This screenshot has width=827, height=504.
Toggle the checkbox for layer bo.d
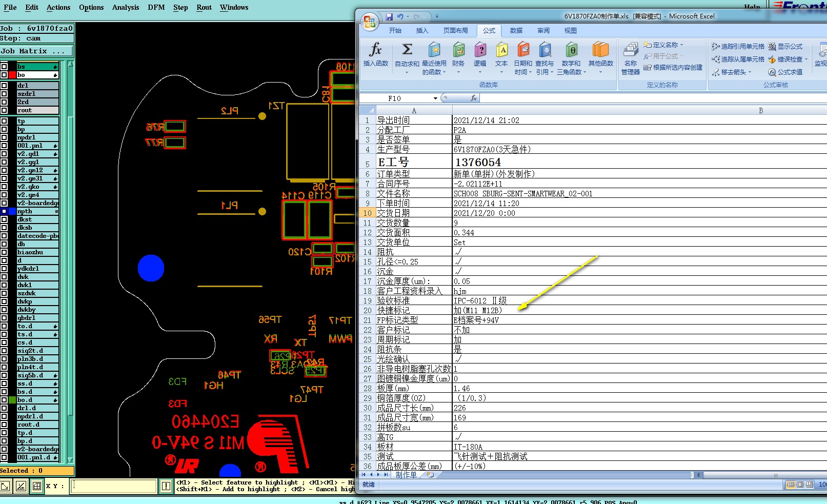(x=4, y=400)
